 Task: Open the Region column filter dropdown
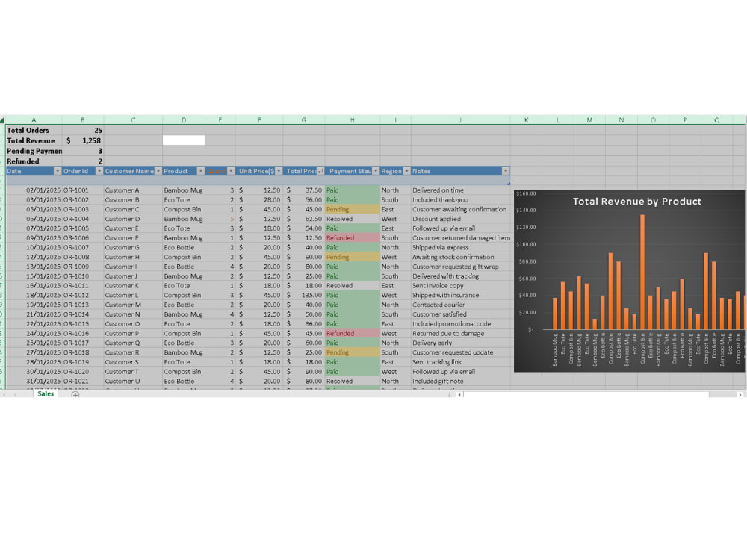(407, 171)
